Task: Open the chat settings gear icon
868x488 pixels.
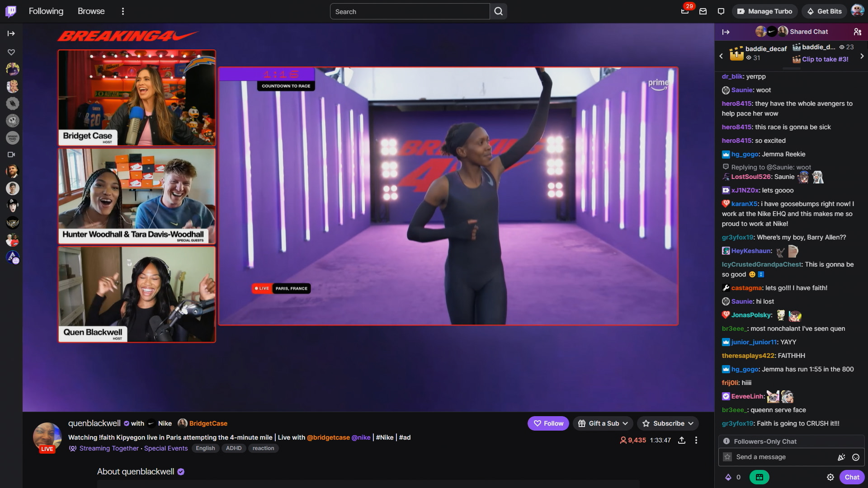Action: (830, 477)
